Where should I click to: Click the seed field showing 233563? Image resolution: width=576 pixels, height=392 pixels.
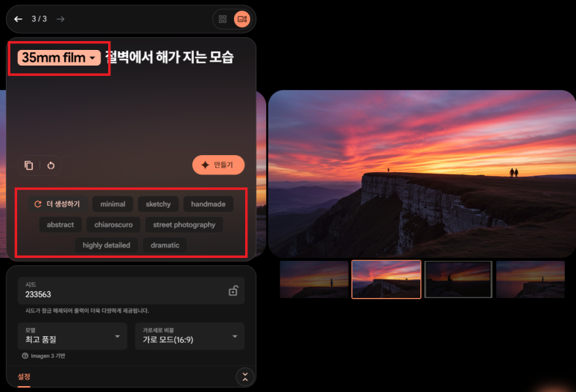[x=131, y=291]
